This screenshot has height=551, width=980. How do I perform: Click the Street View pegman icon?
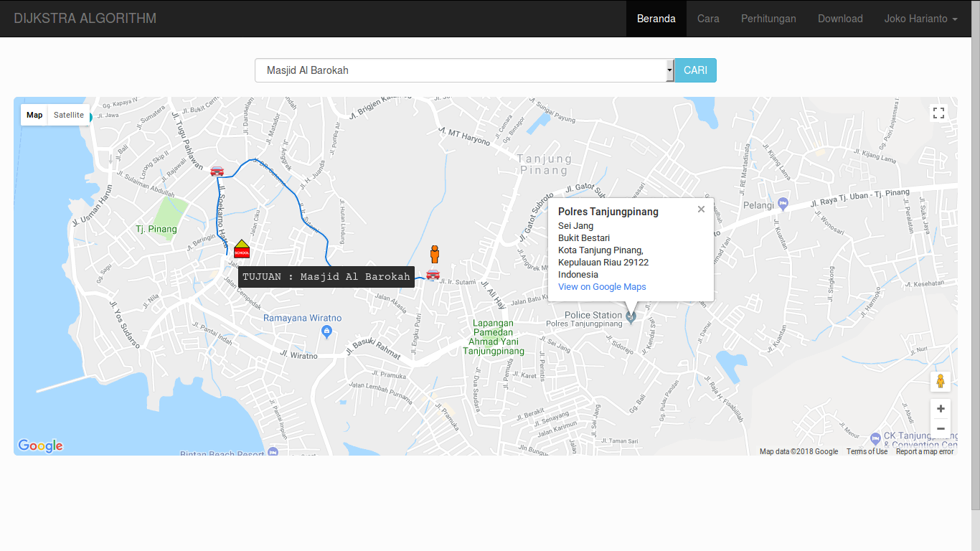point(940,381)
